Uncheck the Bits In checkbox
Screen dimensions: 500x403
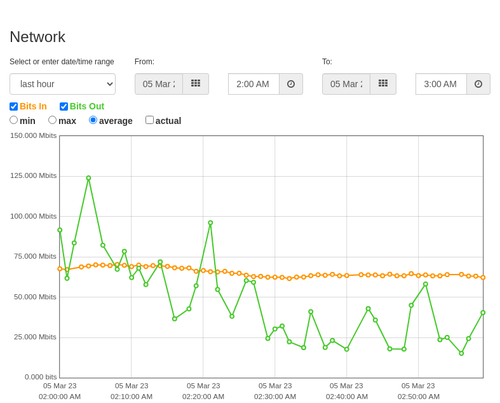coord(14,107)
